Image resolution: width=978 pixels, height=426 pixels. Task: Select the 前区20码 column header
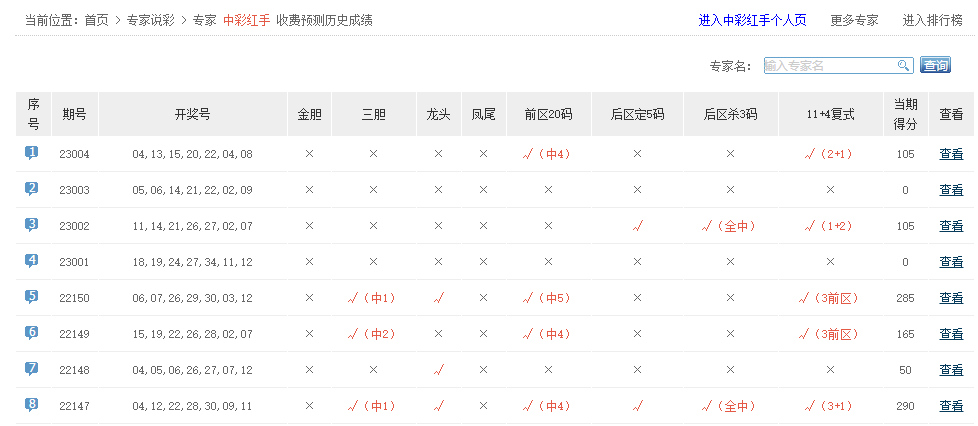tap(548, 114)
